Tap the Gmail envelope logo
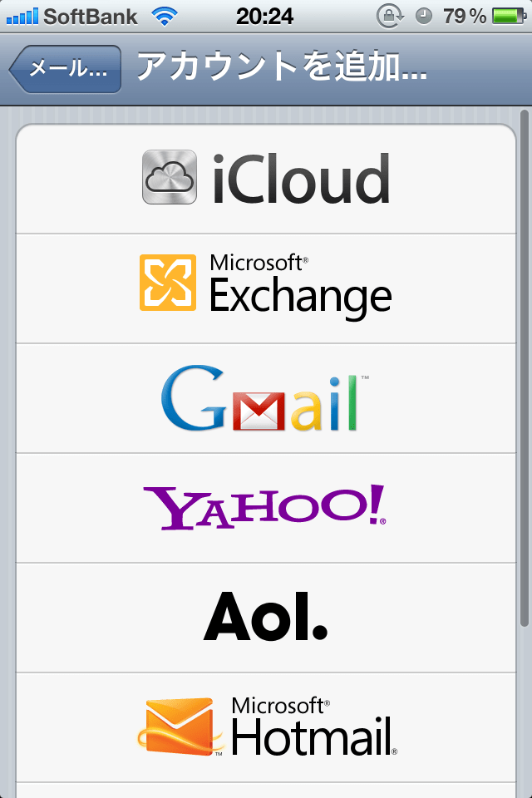 [x=259, y=411]
